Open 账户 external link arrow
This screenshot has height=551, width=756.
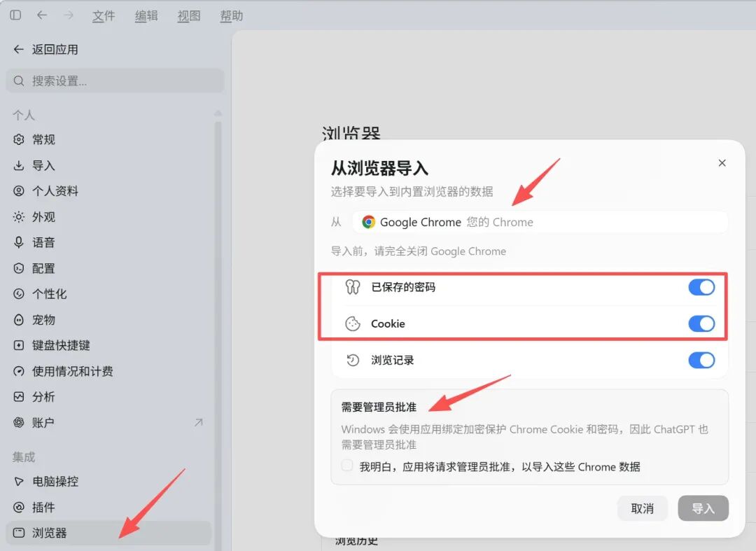(x=199, y=422)
